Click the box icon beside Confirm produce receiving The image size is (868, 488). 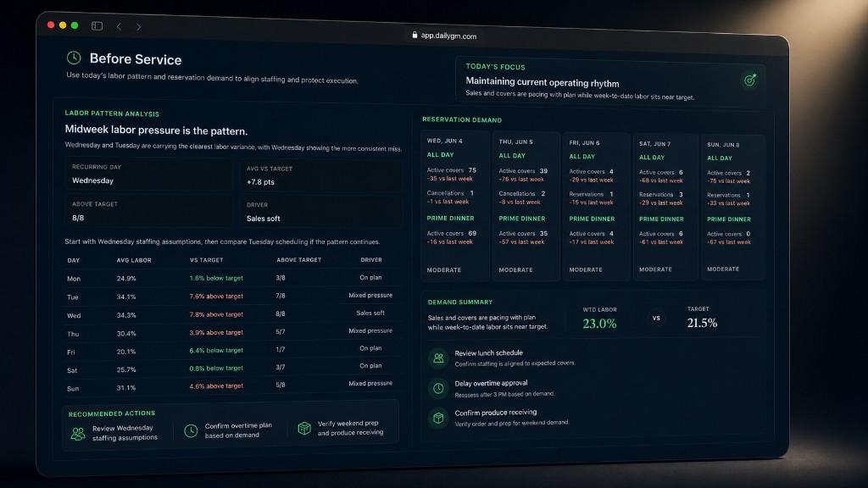(438, 419)
